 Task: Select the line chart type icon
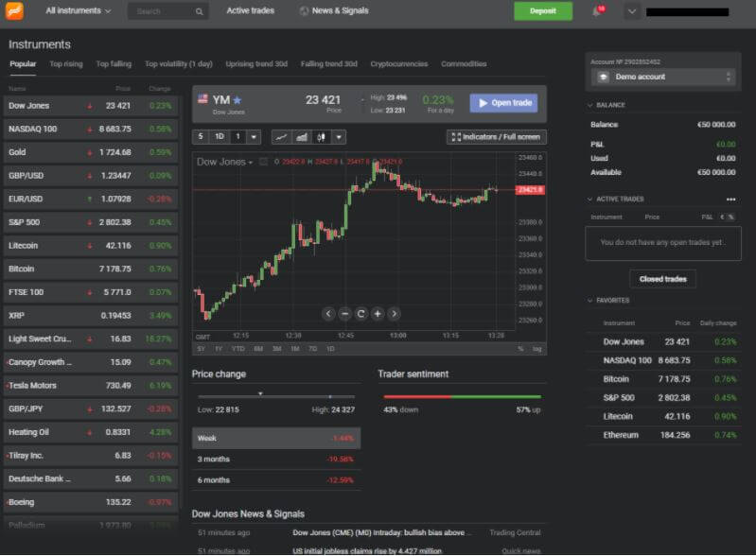(282, 137)
